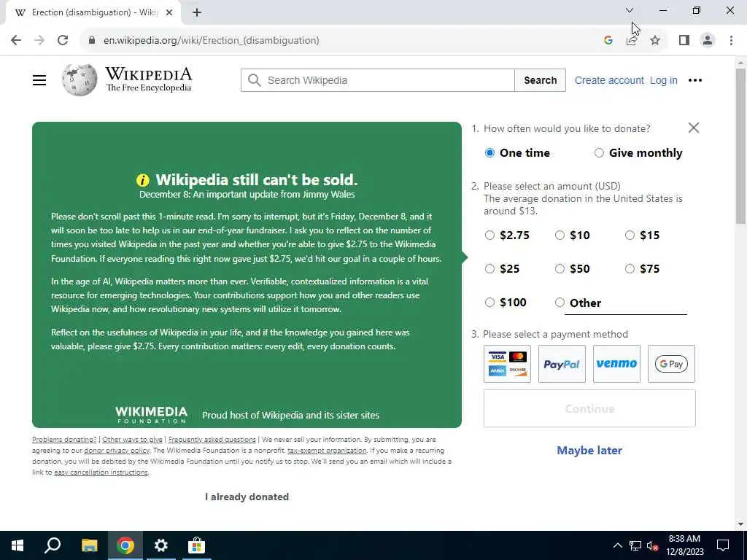Screen dimensions: 747x560
Task: Choose Venmo as payment method
Action: point(616,364)
